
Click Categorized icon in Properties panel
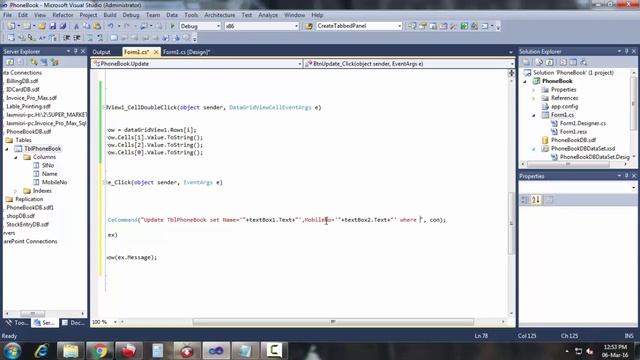click(x=525, y=200)
